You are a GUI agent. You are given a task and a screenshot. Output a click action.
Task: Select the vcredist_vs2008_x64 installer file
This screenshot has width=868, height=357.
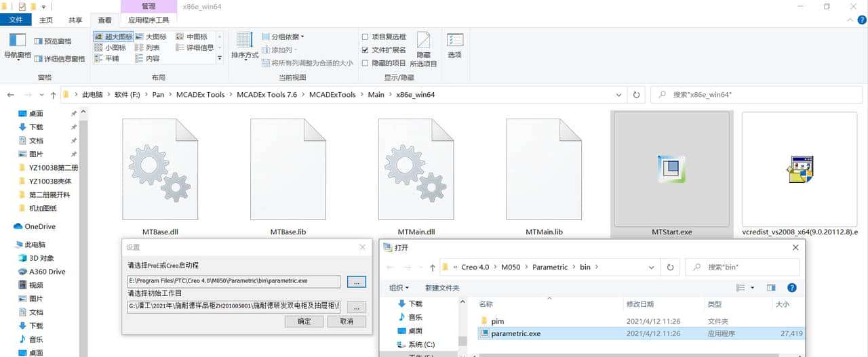(800, 175)
